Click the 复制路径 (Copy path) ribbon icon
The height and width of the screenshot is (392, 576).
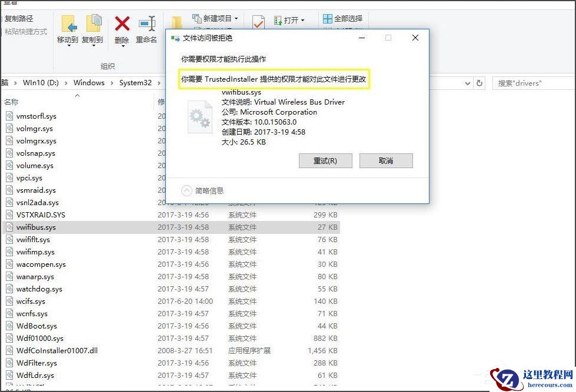coord(19,18)
